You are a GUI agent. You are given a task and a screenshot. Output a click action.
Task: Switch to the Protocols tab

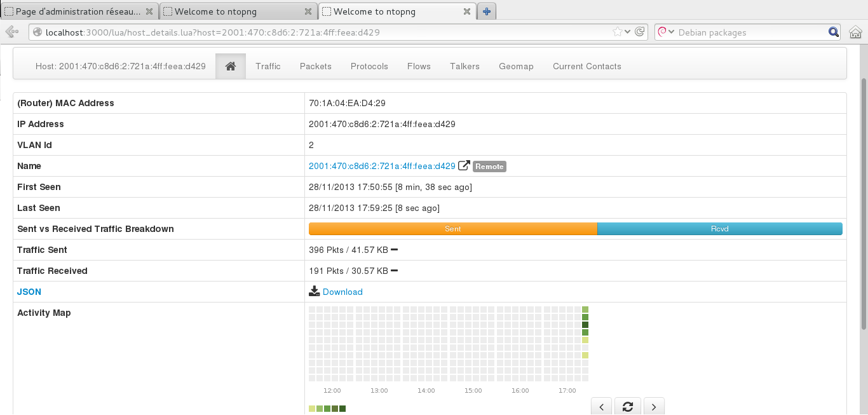(x=369, y=66)
